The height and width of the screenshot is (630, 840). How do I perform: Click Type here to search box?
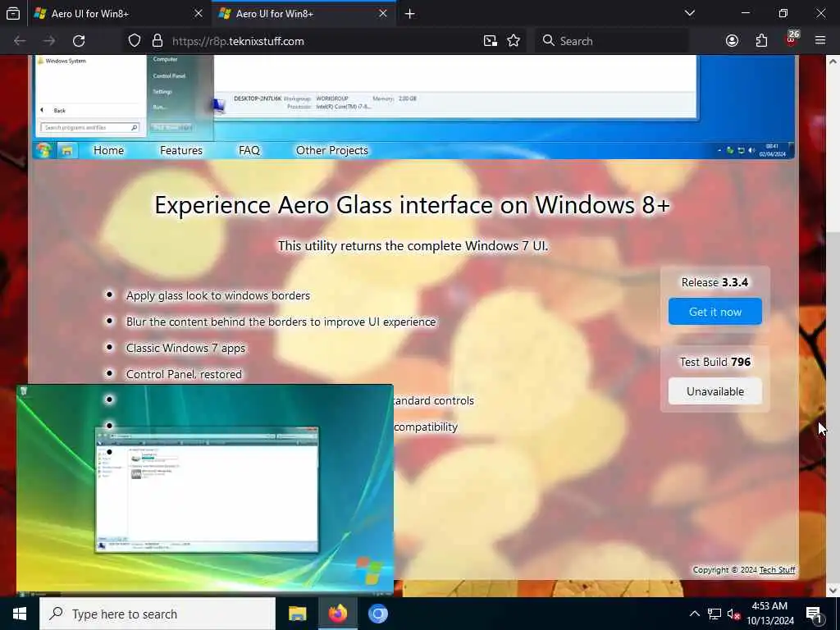pyautogui.click(x=157, y=614)
